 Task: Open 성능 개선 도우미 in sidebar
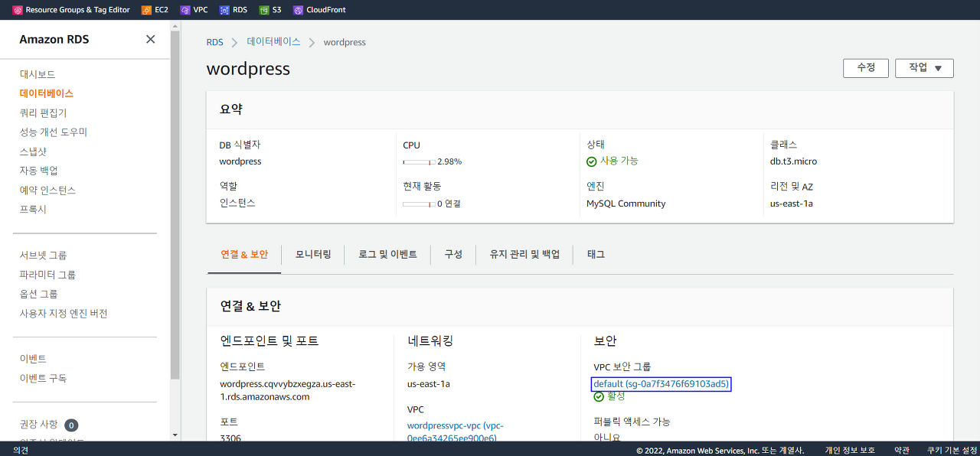(54, 132)
